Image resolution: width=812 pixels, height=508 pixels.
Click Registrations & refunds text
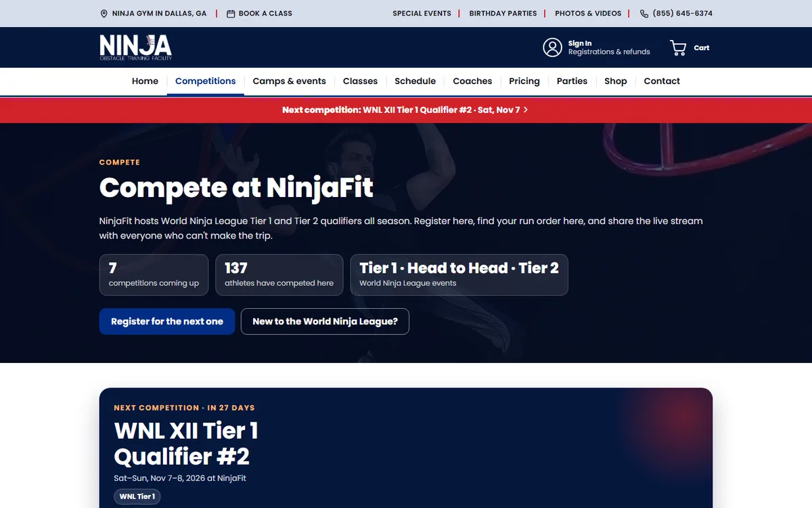[x=609, y=52]
